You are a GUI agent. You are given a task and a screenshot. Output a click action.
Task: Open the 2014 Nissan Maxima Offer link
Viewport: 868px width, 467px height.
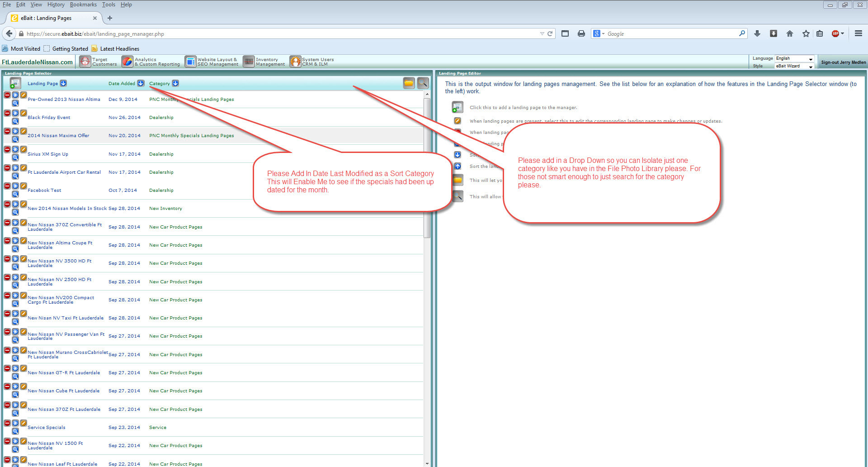(x=58, y=136)
